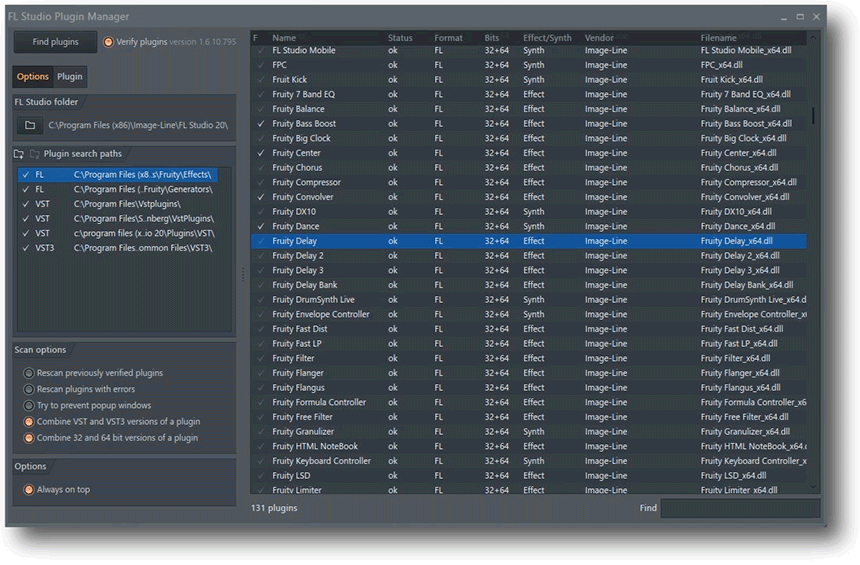The width and height of the screenshot is (860, 565).
Task: Select the Fruity Free Filter plugin
Action: coord(529,417)
